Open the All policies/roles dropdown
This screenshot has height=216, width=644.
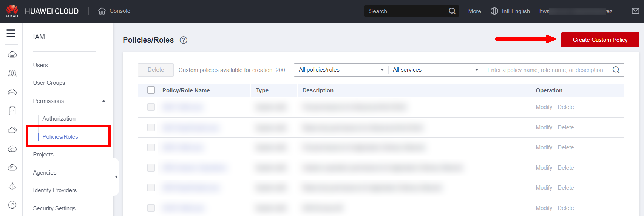[341, 70]
